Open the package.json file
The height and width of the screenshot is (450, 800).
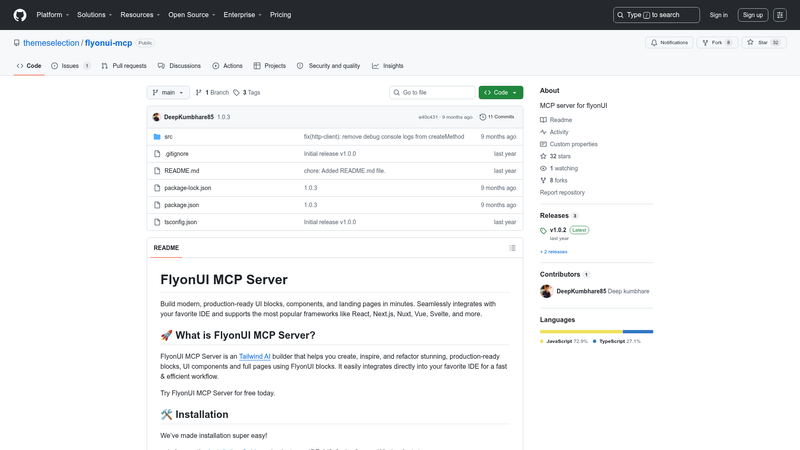[182, 205]
